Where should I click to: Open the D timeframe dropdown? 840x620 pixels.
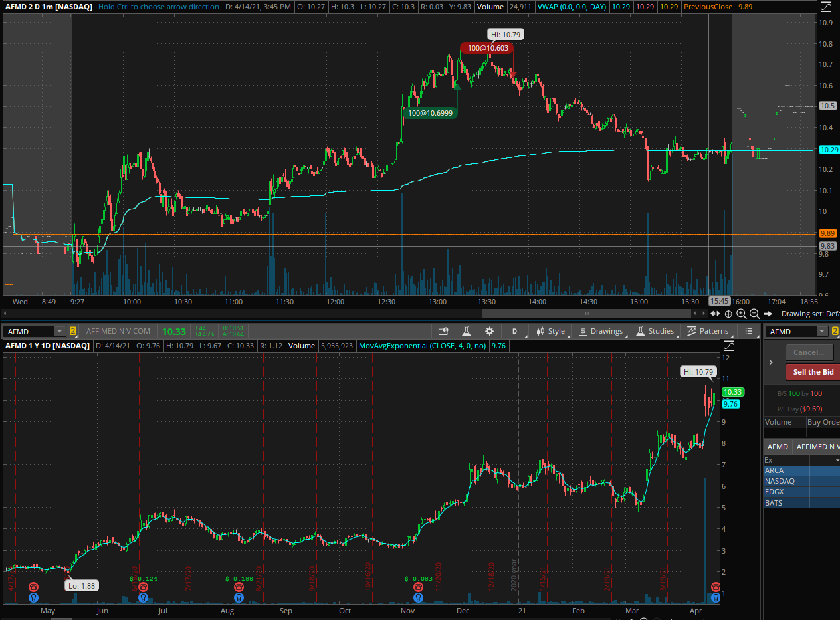(514, 331)
